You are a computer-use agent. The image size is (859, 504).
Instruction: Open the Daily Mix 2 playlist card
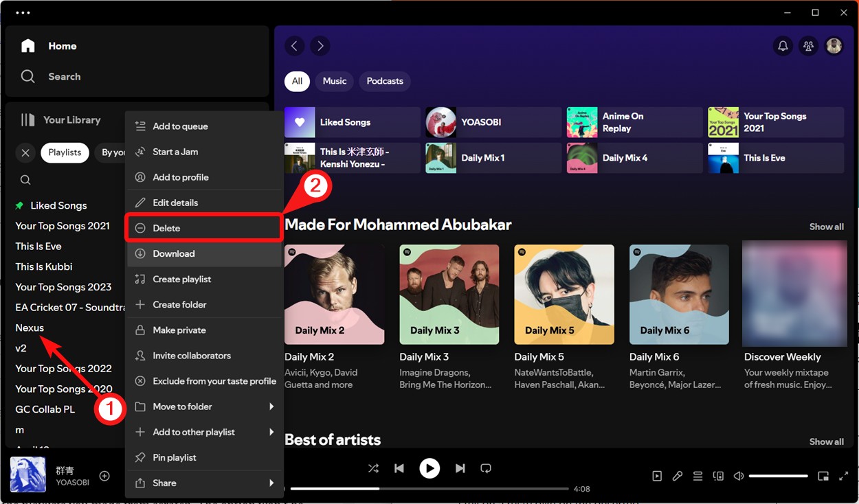point(335,295)
